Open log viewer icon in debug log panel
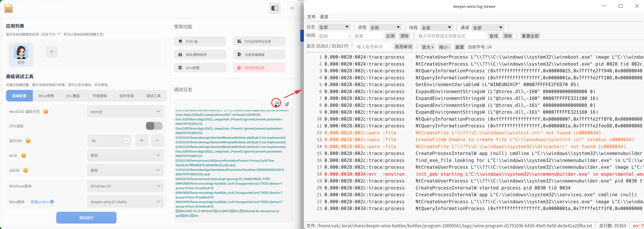 [276, 104]
